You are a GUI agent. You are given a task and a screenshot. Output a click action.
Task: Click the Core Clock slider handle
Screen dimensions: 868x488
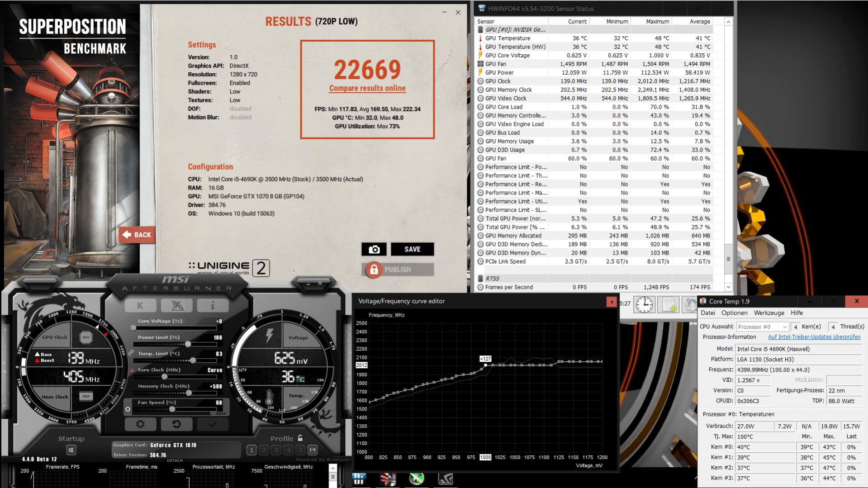point(164,377)
